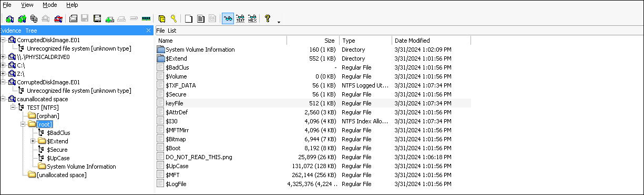The width and height of the screenshot is (644, 195).
Task: Sort file list by Name column
Action: (x=221, y=41)
